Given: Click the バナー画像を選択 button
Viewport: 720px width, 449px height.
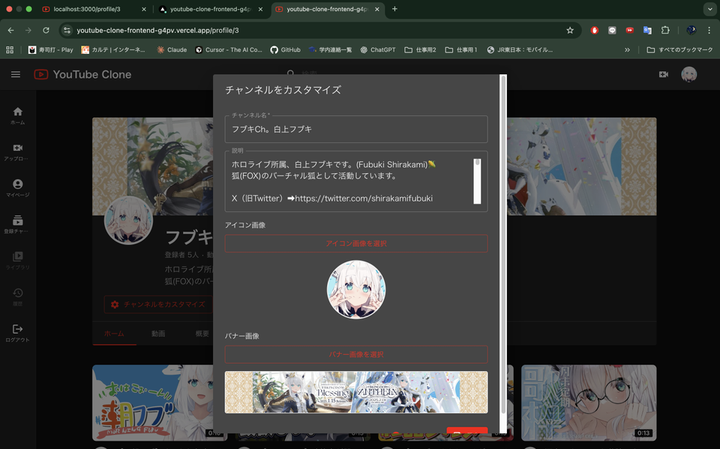Looking at the screenshot, I should point(356,354).
